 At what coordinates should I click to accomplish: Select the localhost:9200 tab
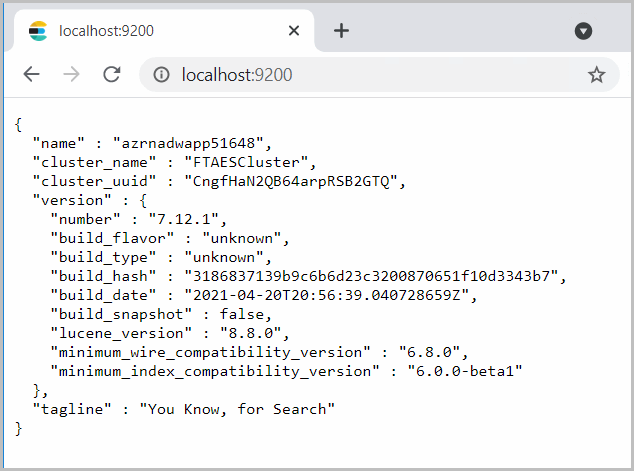pos(150,31)
